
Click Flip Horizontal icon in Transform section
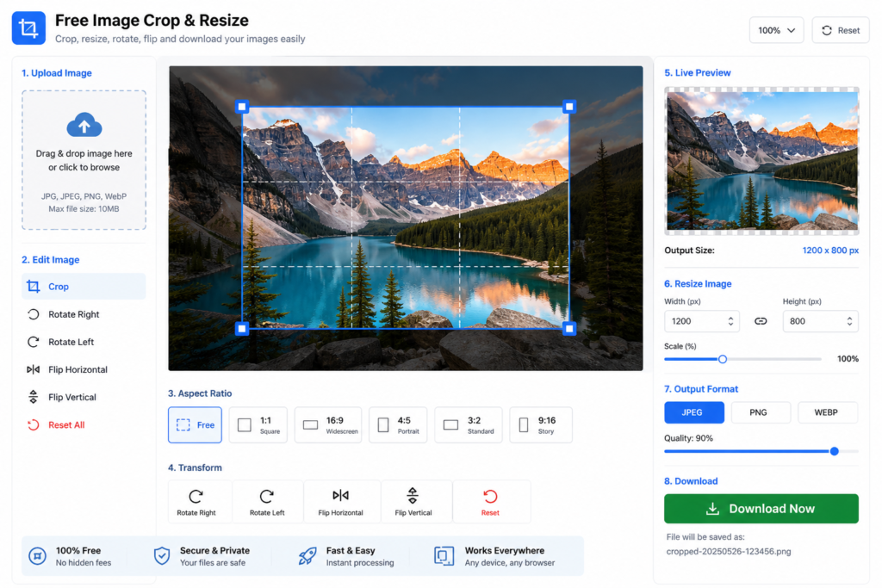coord(340,495)
